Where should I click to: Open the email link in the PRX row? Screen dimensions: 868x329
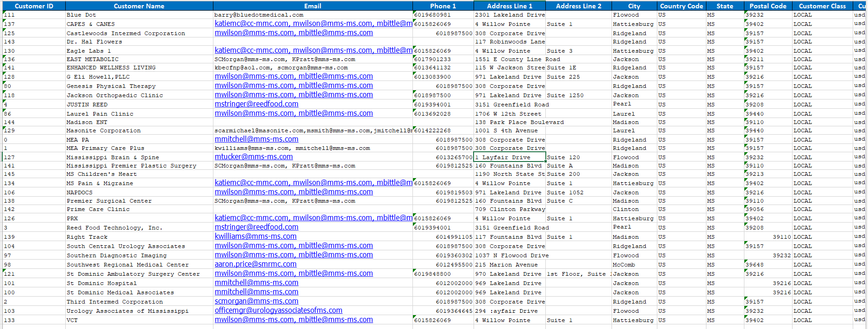[x=313, y=218]
